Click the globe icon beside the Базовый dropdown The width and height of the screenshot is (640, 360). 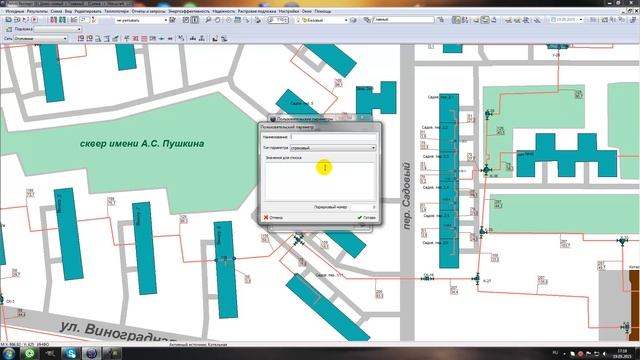click(353, 20)
